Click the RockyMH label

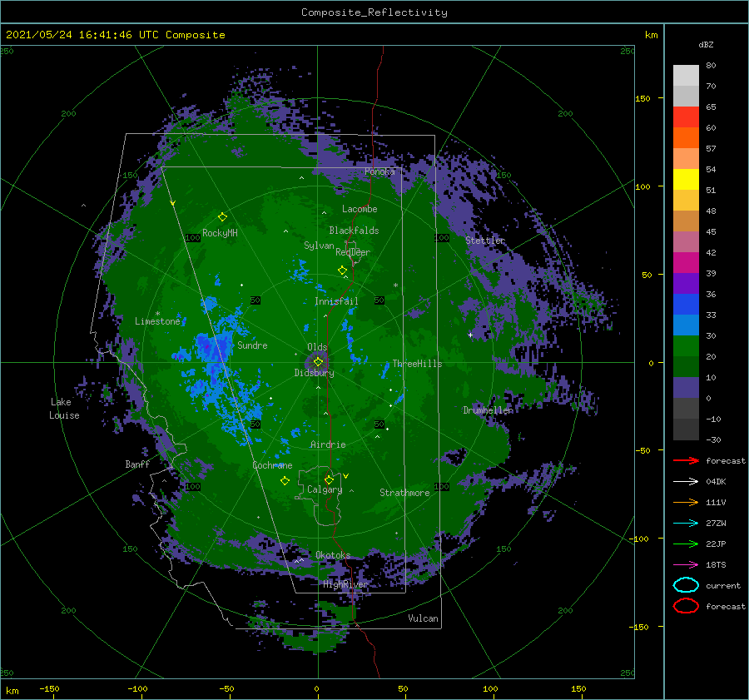pyautogui.click(x=220, y=233)
